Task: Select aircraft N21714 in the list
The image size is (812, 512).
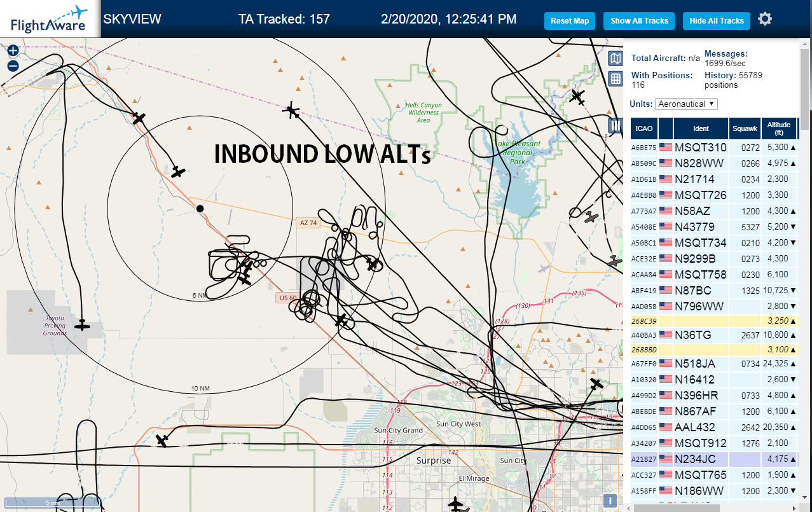Action: [x=714, y=179]
